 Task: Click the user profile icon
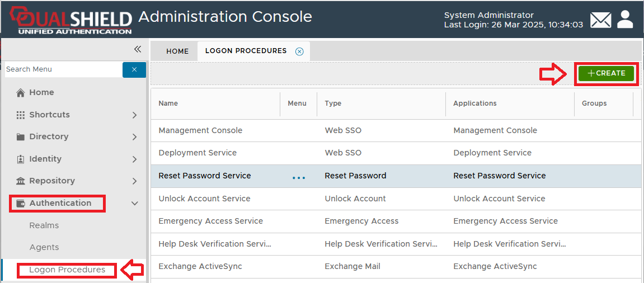point(625,20)
